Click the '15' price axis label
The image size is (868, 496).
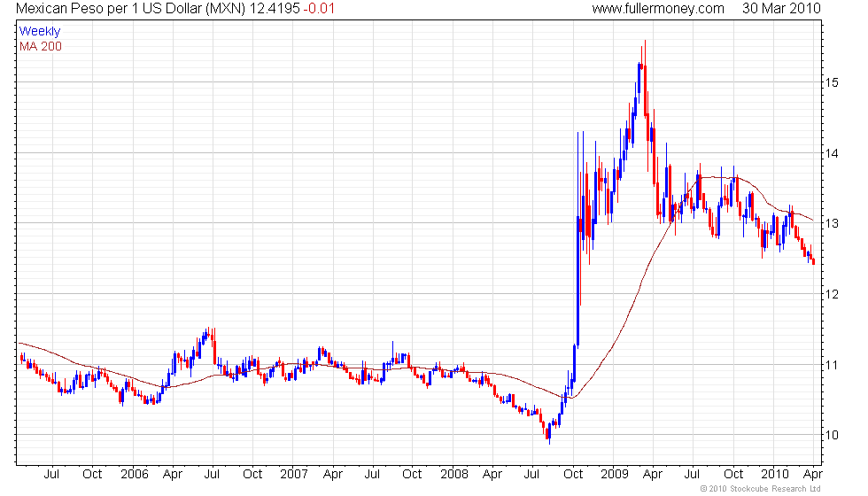pyautogui.click(x=832, y=82)
